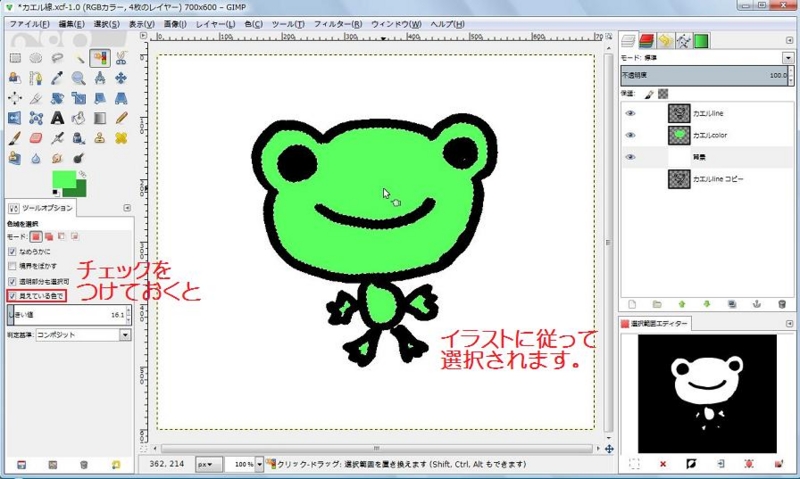
Task: Open the selection editor panel menu arrow
Action: point(790,323)
